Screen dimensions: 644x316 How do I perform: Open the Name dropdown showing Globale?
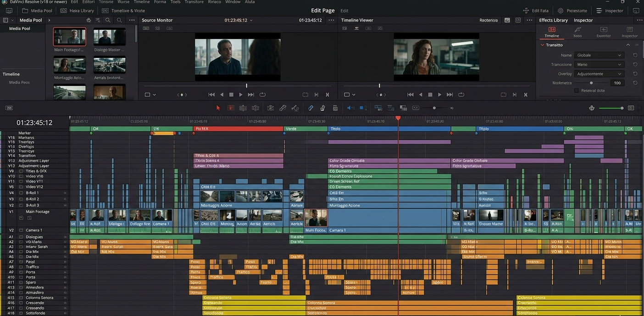tap(599, 55)
